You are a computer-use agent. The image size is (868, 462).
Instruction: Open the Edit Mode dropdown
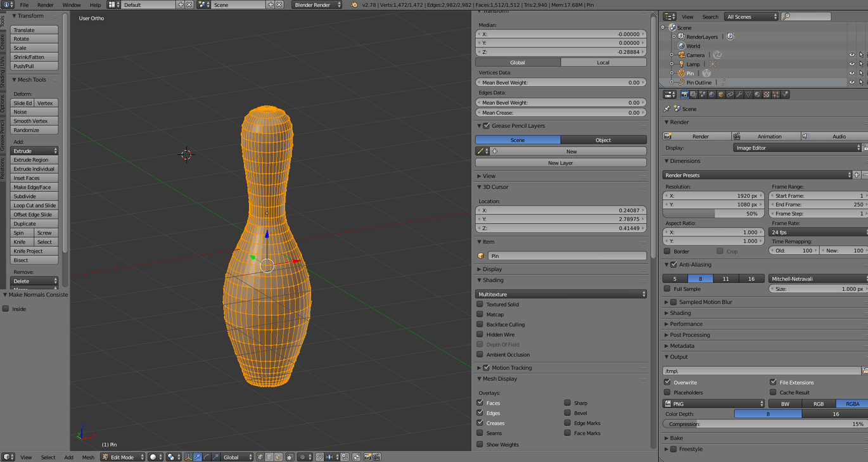pos(124,457)
